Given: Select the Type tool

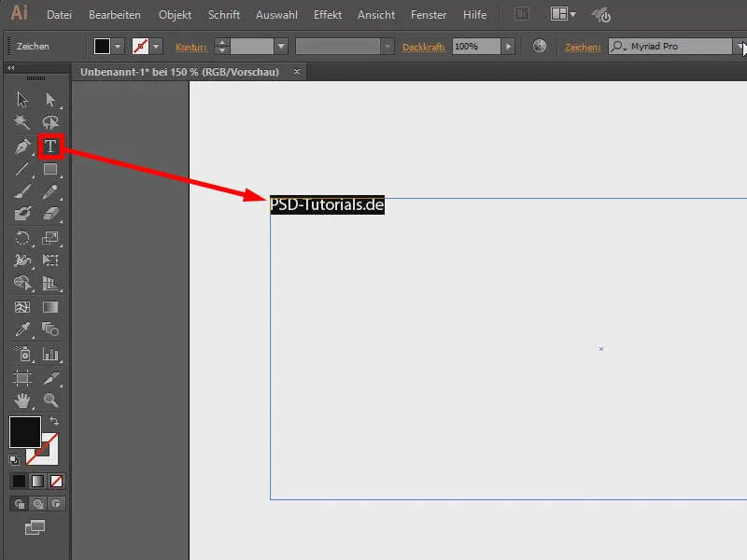Looking at the screenshot, I should [x=50, y=147].
